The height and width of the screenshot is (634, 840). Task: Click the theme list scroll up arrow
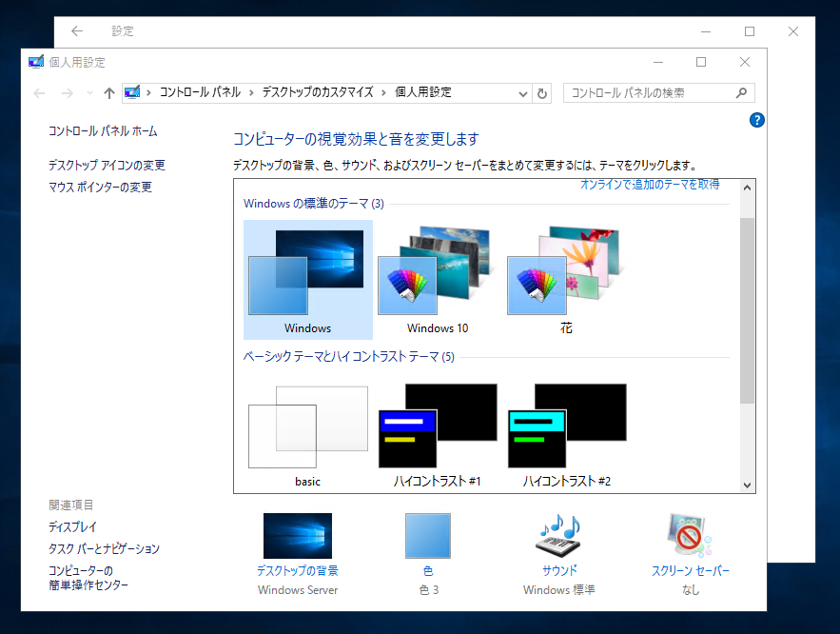click(x=748, y=188)
